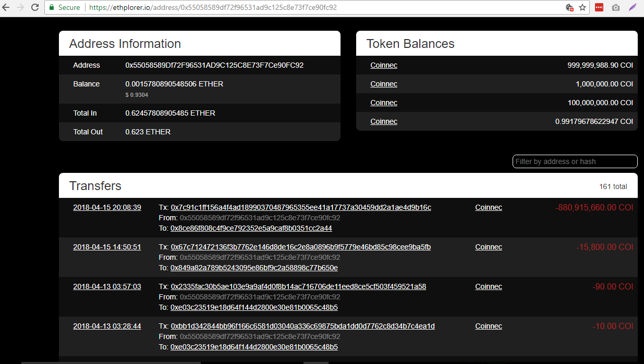This screenshot has height=364, width=644.
Task: Open transfer dated 2018-04-13 03:28:44
Action: click(x=107, y=326)
